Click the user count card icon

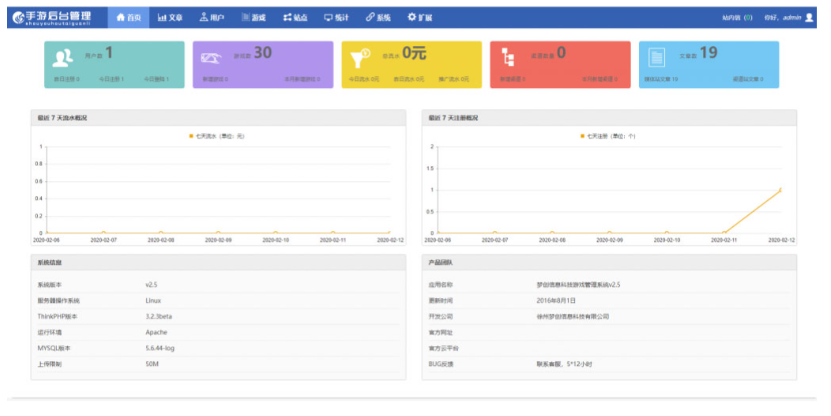click(62, 57)
